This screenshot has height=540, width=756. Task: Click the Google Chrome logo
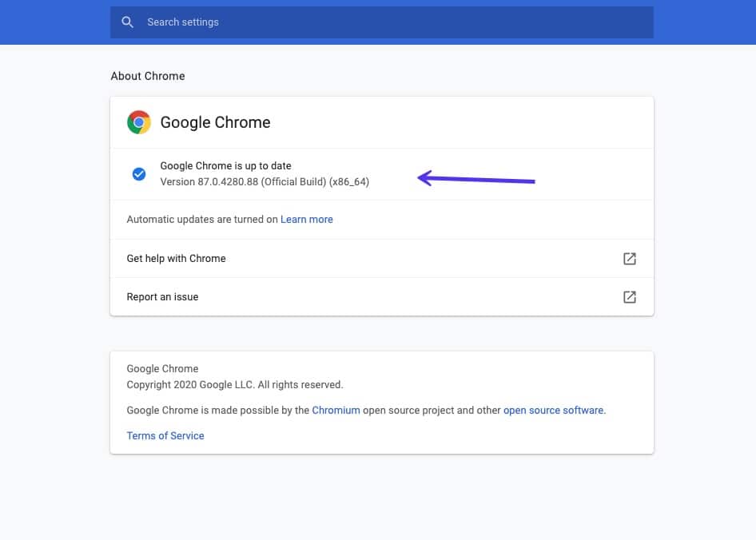tap(137, 122)
